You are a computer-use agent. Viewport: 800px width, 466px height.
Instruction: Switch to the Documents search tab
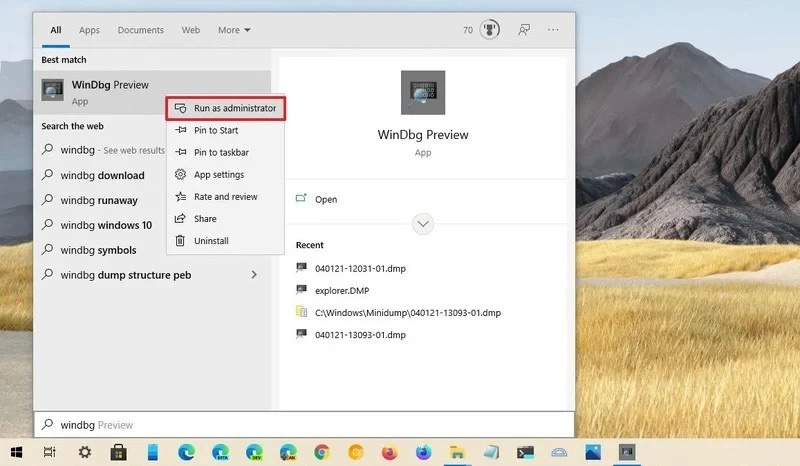pos(140,30)
